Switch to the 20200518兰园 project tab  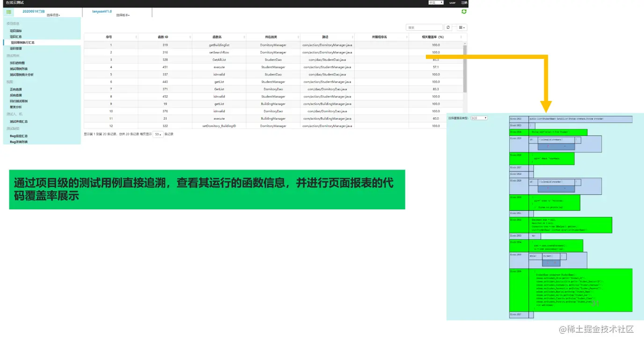pyautogui.click(x=34, y=11)
